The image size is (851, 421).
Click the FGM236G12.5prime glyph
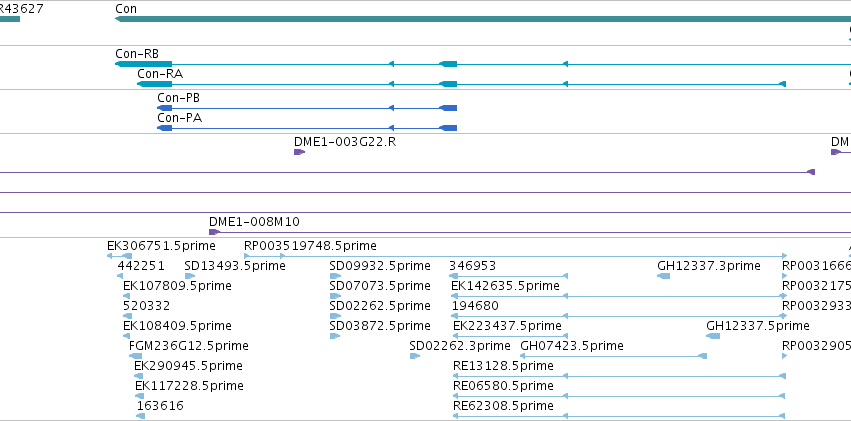tap(136, 356)
